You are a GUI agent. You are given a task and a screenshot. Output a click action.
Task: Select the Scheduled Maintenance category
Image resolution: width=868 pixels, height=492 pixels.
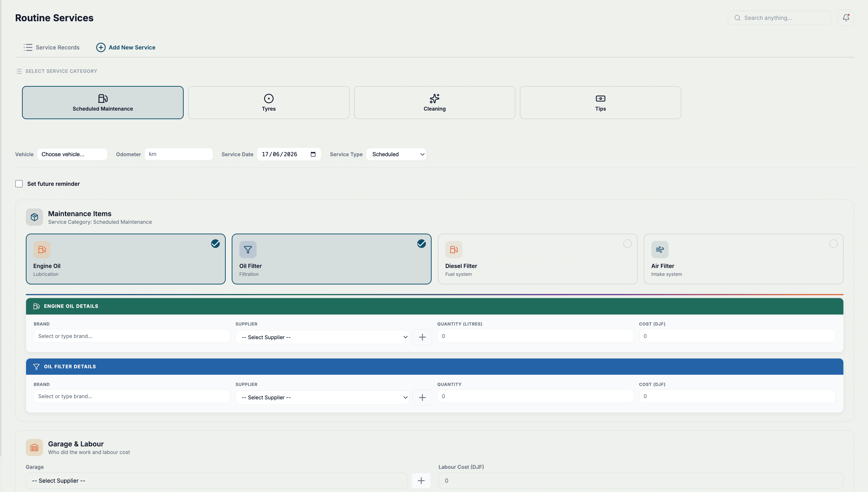(x=103, y=103)
